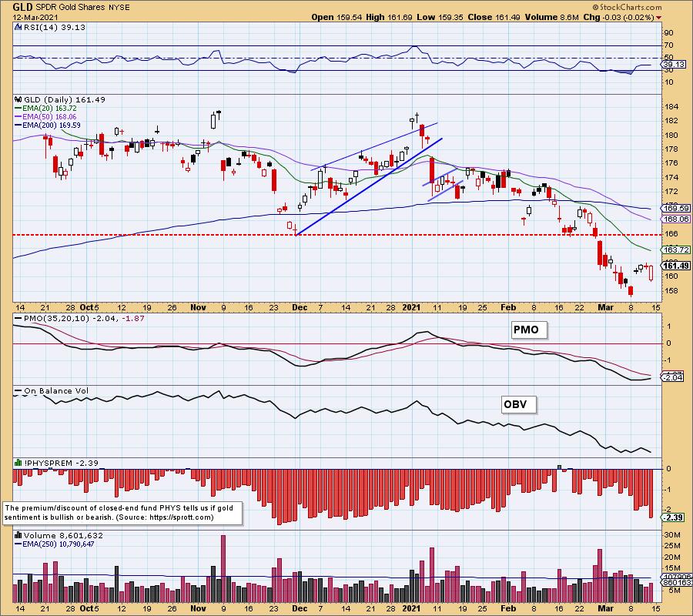Click the purple EMA(50) legend line
The image size is (693, 616).
click(x=18, y=117)
